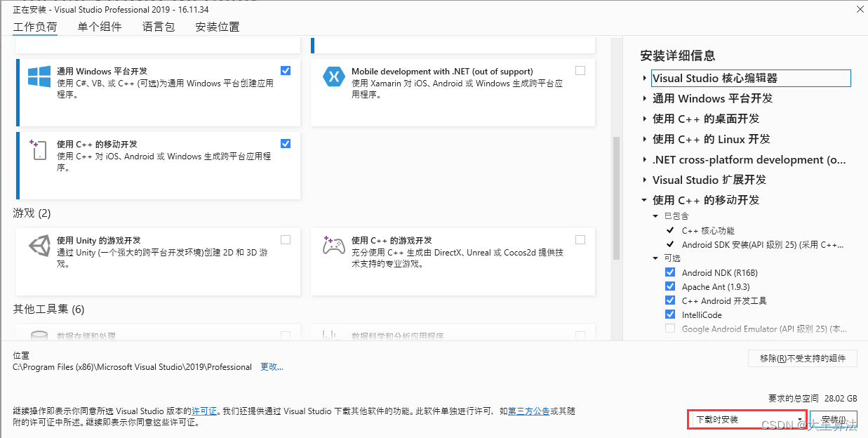Expand 使用 C++ 的桌面开发 details
The image size is (868, 438).
click(645, 119)
